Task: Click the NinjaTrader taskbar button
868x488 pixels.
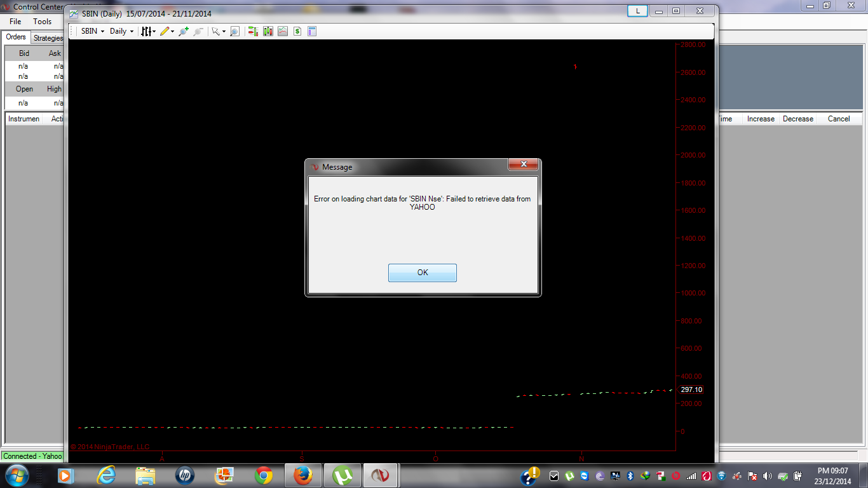Action: (381, 475)
